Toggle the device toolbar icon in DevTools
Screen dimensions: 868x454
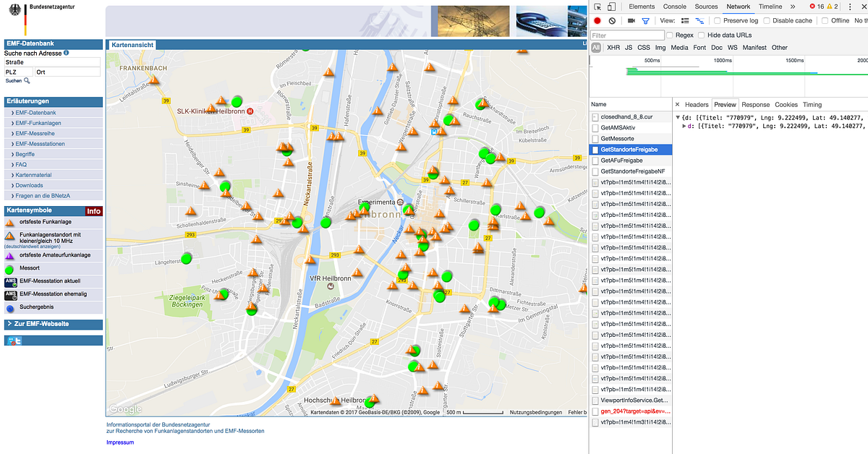pyautogui.click(x=611, y=7)
